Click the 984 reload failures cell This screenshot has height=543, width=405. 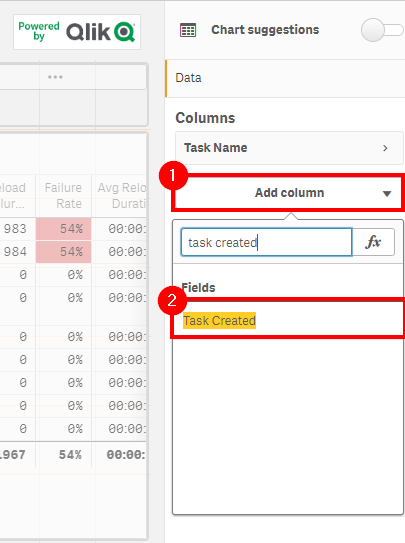pyautogui.click(x=15, y=252)
